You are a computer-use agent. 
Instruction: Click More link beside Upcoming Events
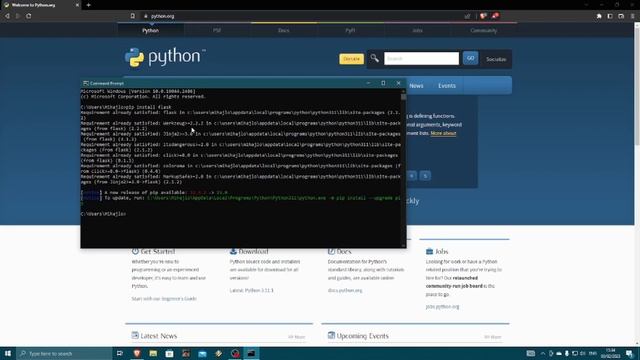point(493,337)
